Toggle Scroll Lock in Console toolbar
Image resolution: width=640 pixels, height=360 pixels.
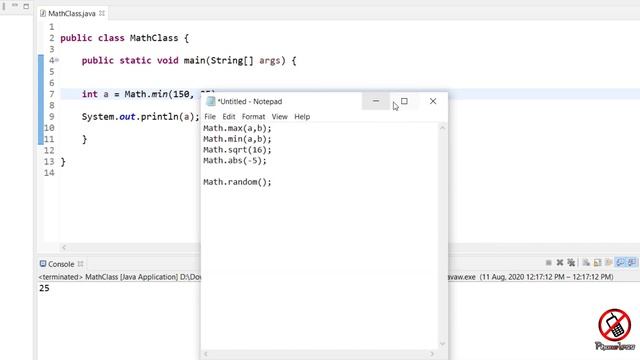597,262
